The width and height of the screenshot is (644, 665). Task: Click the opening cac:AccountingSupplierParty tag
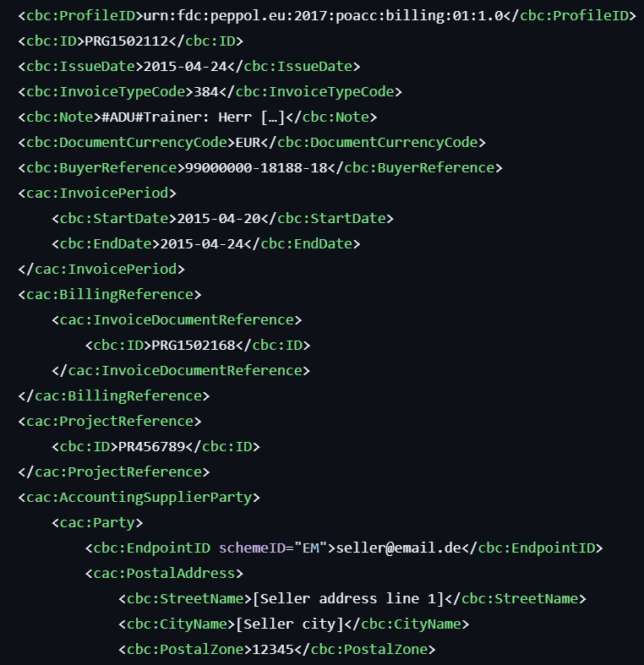(x=139, y=497)
